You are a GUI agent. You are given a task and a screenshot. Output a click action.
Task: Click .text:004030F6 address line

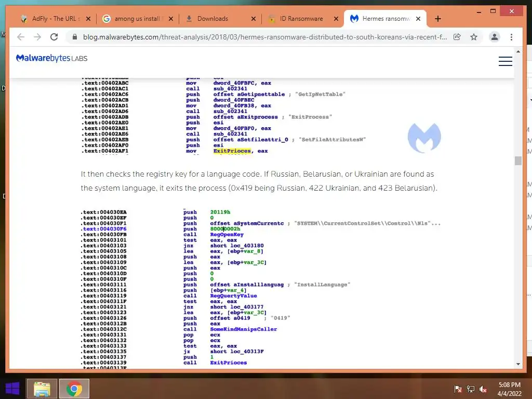103,229
